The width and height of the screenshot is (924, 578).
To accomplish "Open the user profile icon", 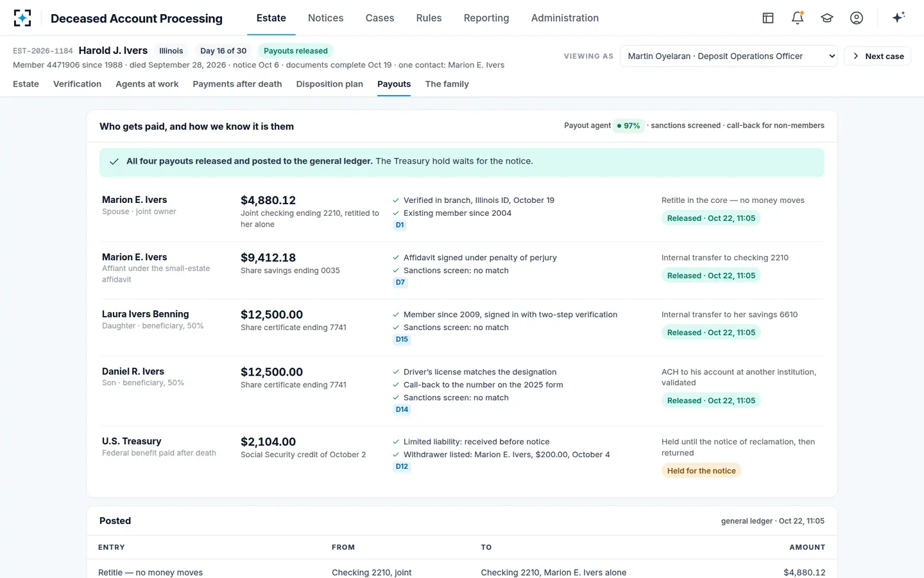I will point(857,18).
